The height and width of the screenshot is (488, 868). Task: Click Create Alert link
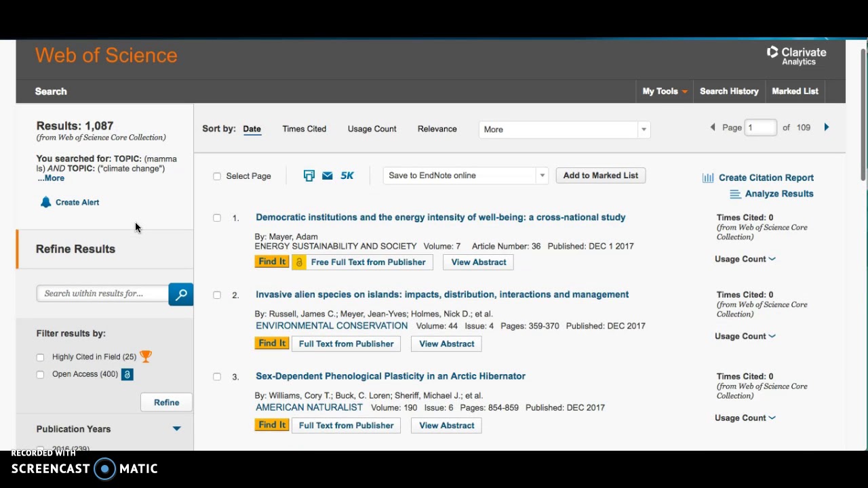(77, 202)
